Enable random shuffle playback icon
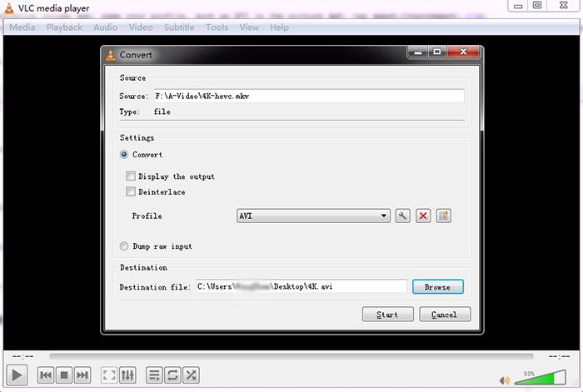 click(x=191, y=375)
